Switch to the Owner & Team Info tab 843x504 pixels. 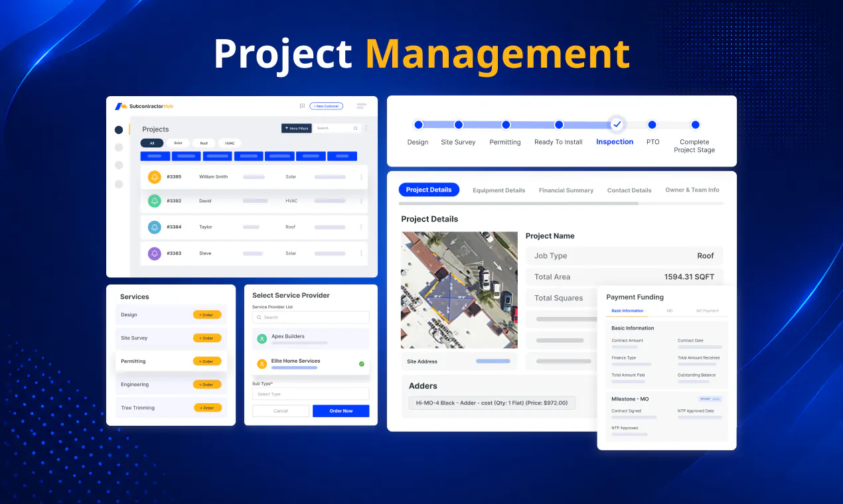pos(692,190)
